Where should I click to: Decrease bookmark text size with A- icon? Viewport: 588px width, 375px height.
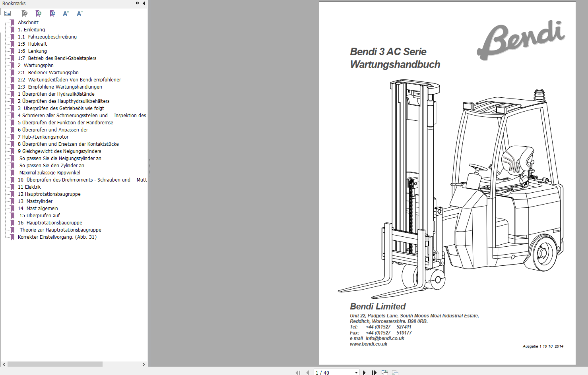[80, 14]
